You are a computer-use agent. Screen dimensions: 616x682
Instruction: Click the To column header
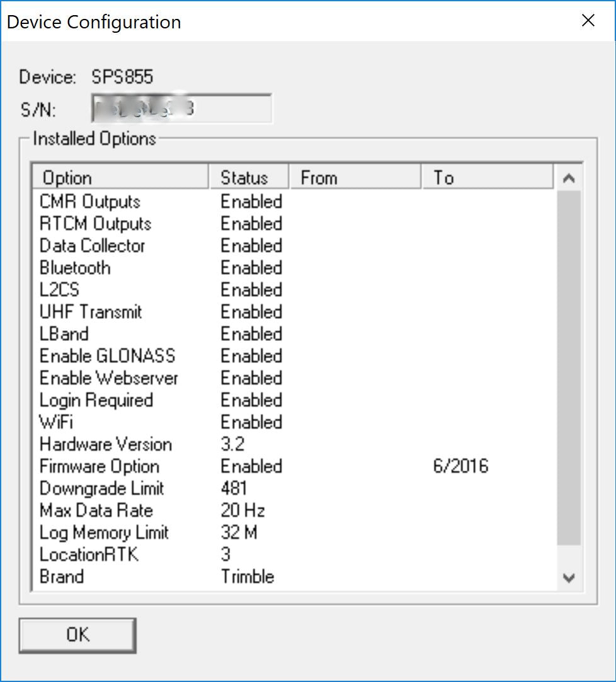point(486,178)
